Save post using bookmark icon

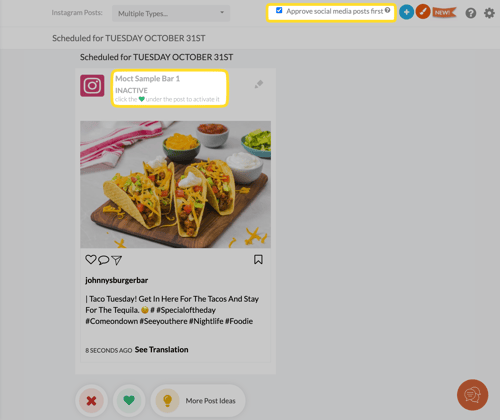point(258,260)
